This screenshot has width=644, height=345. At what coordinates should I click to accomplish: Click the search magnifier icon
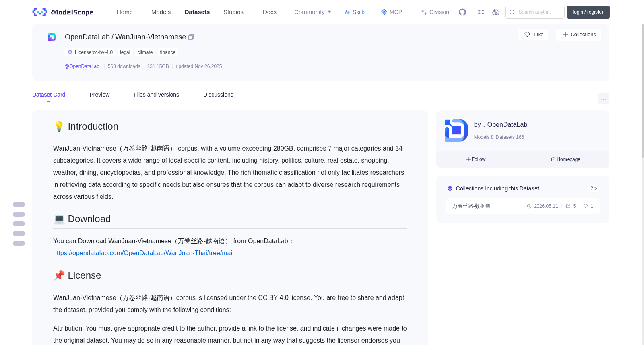512,12
